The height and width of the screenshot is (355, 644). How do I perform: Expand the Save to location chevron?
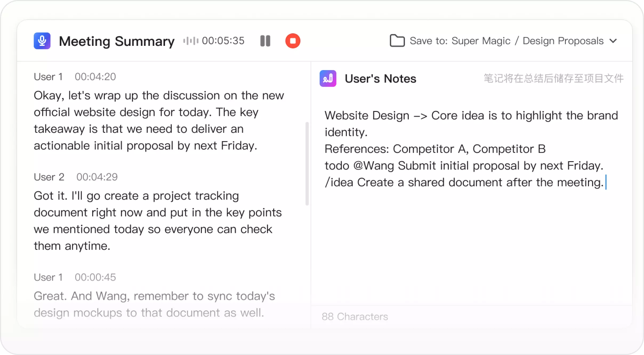[x=613, y=41]
